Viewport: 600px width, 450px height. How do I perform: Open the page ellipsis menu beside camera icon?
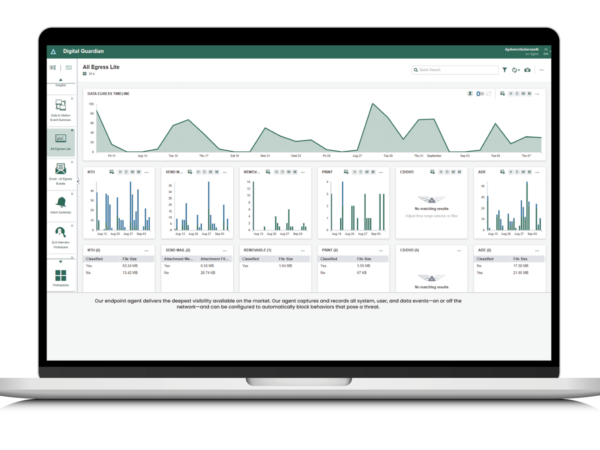click(542, 70)
